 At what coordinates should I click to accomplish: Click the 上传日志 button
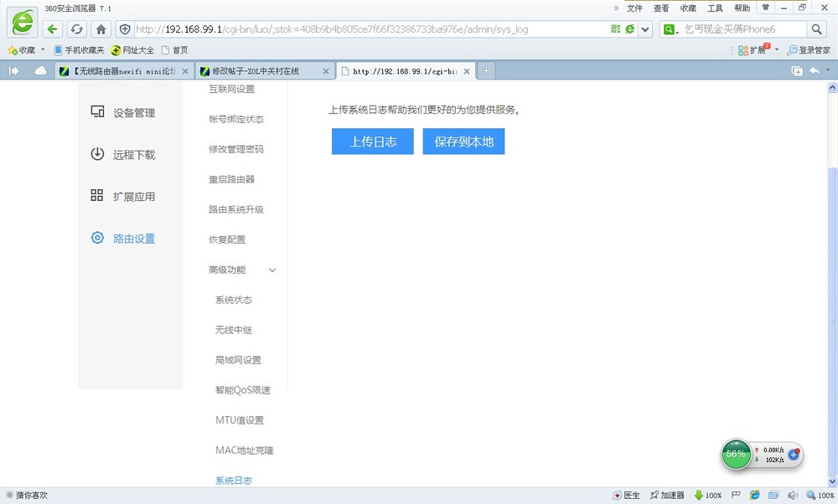(373, 141)
